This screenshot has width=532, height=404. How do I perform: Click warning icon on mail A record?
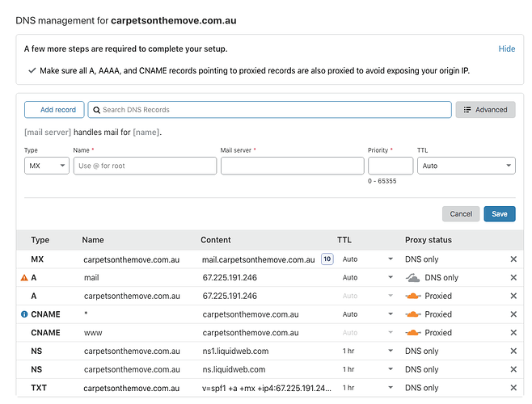pyautogui.click(x=23, y=278)
